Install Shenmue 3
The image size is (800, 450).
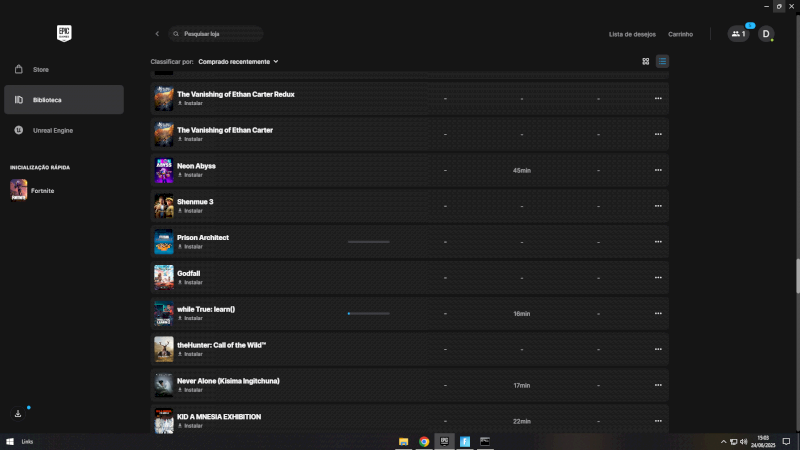tap(190, 211)
